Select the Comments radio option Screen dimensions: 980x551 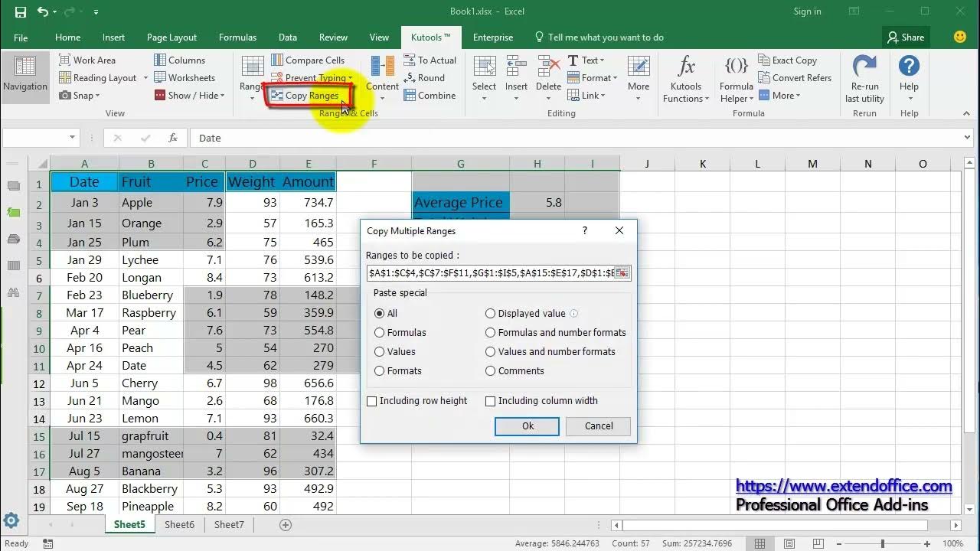tap(514, 370)
